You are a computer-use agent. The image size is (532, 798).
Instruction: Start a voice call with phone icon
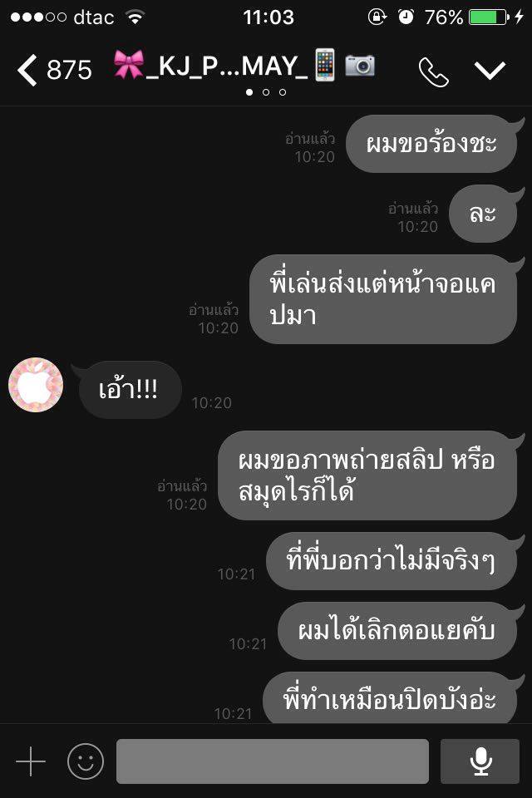click(x=433, y=71)
